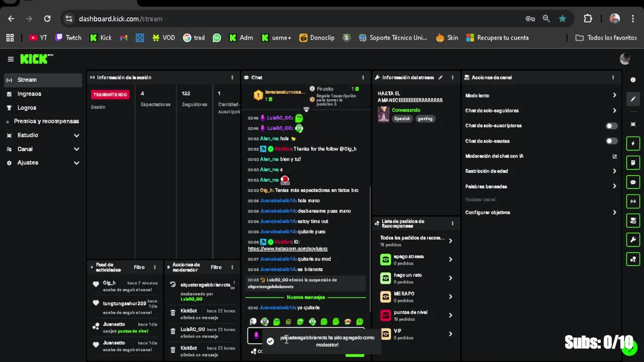The width and height of the screenshot is (644, 362).
Task: Select Ingresos in the sidebar
Action: pos(43,94)
